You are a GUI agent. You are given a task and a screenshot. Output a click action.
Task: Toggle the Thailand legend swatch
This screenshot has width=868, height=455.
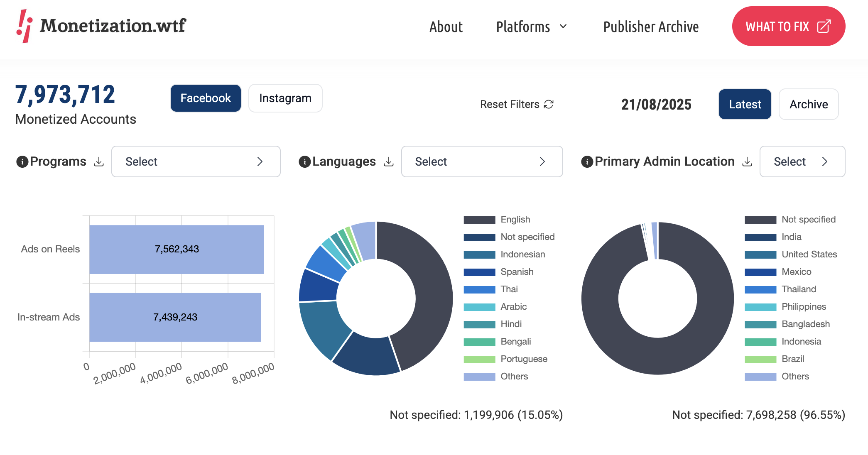click(760, 289)
